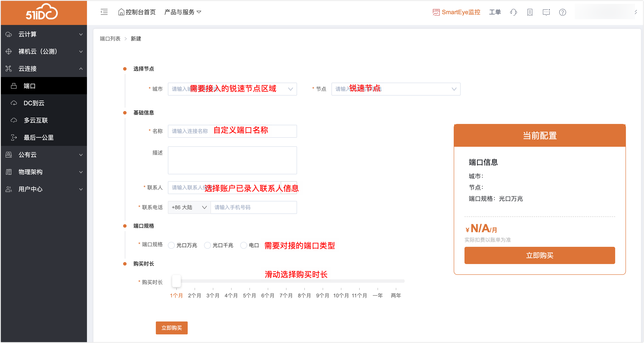Open the 城市 city dropdown
644x343 pixels.
(232, 89)
